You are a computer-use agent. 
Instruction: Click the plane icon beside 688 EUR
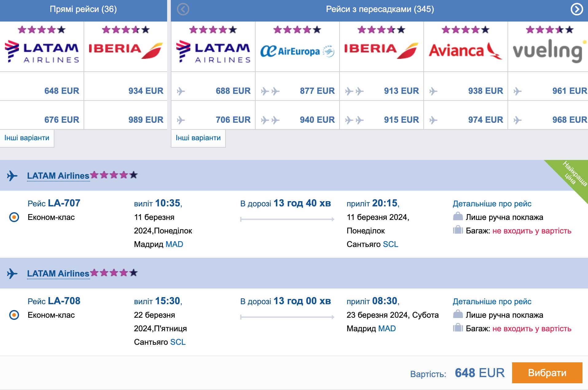click(181, 91)
